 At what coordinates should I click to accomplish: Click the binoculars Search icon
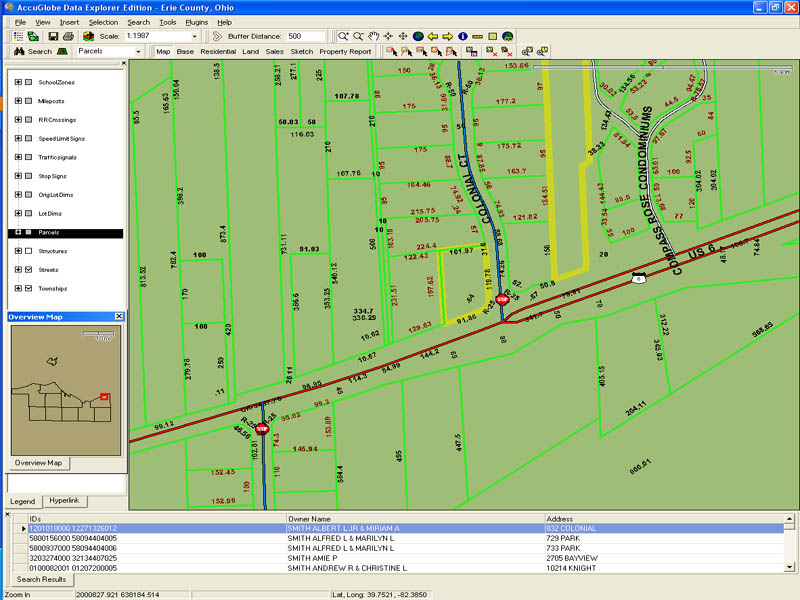(19, 52)
